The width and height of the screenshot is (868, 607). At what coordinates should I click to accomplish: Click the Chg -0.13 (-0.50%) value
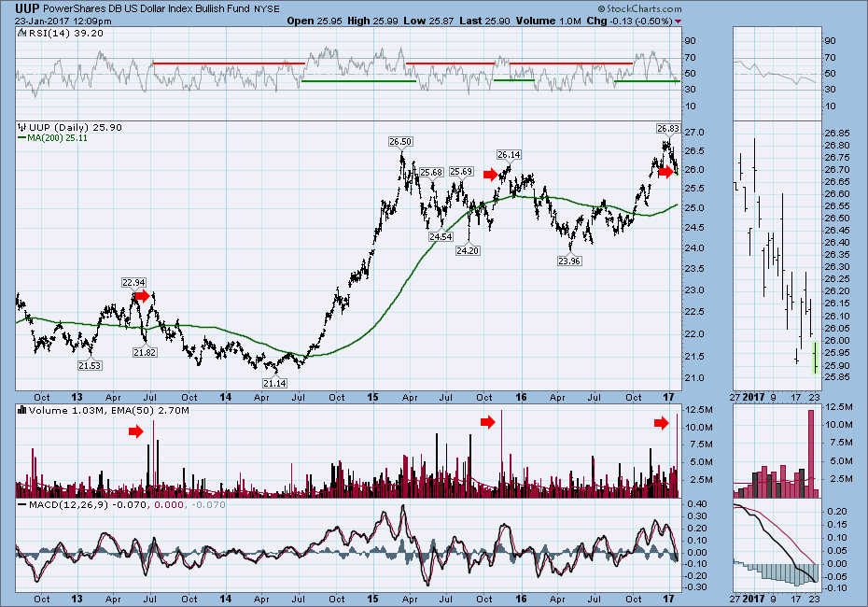click(x=630, y=21)
